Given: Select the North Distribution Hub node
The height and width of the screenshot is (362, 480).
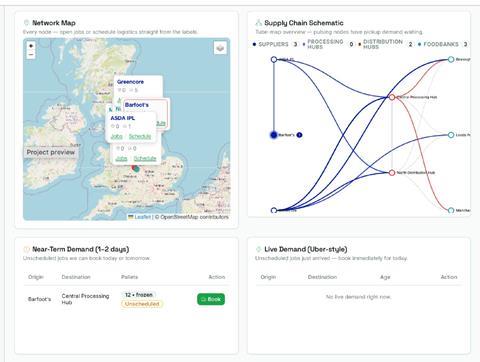Looking at the screenshot, I should pyautogui.click(x=392, y=173).
